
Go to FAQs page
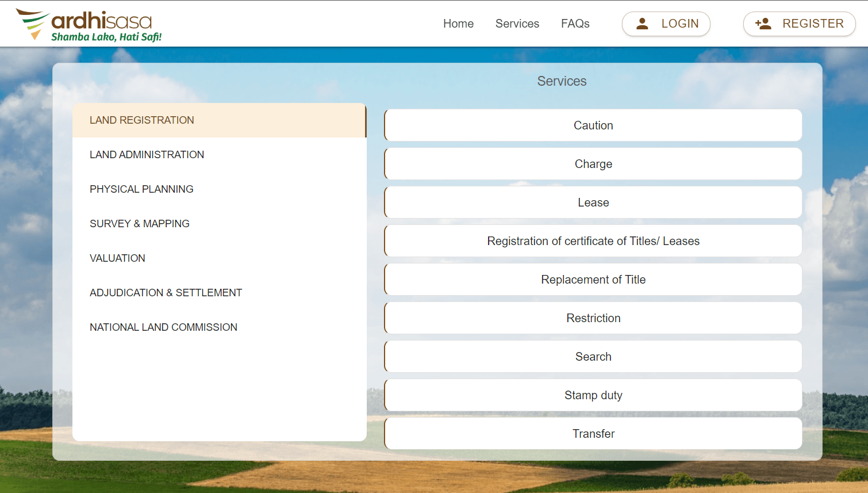(575, 24)
